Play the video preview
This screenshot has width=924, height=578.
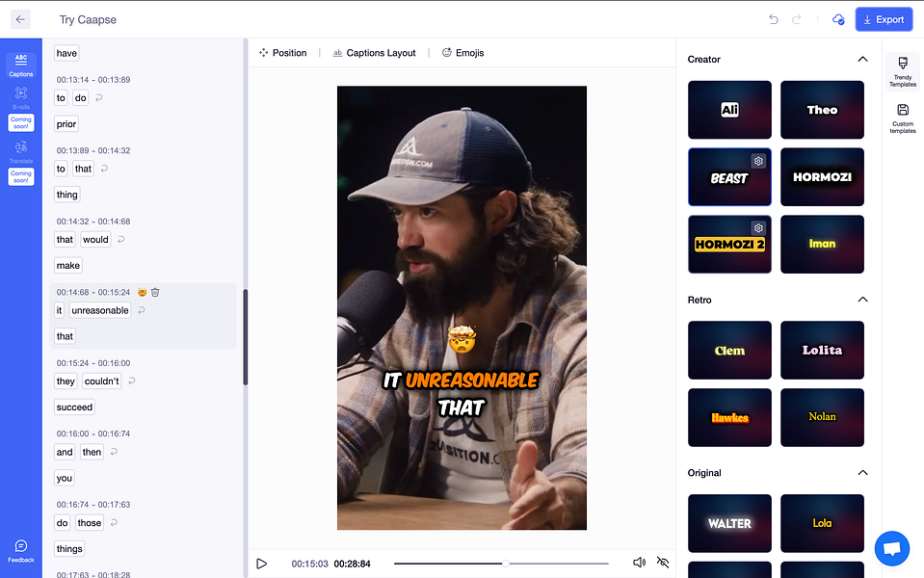(262, 564)
